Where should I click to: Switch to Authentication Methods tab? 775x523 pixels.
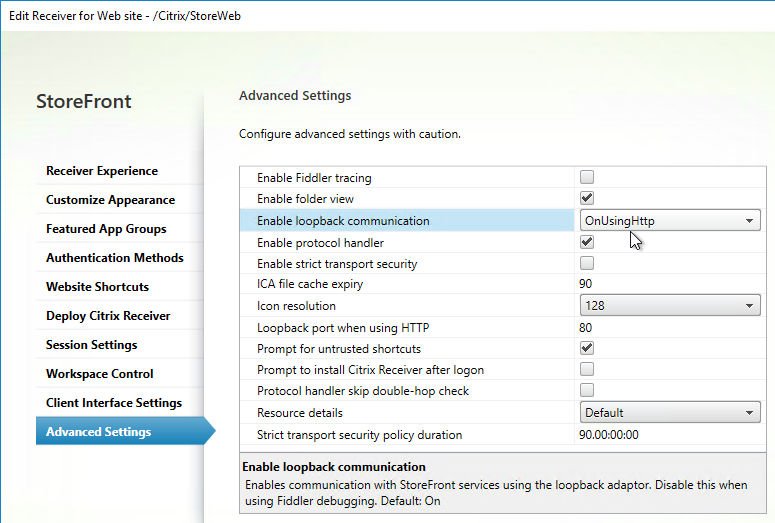point(115,258)
